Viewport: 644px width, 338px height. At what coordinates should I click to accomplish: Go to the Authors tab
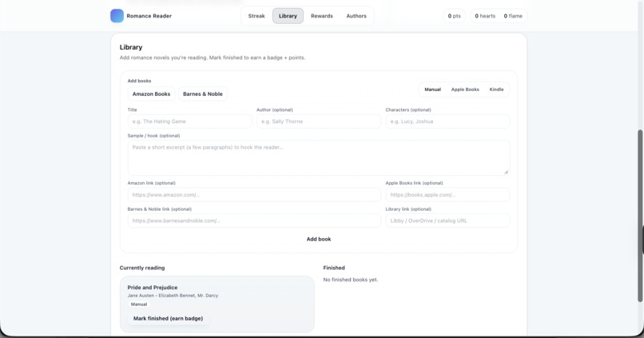pyautogui.click(x=356, y=16)
